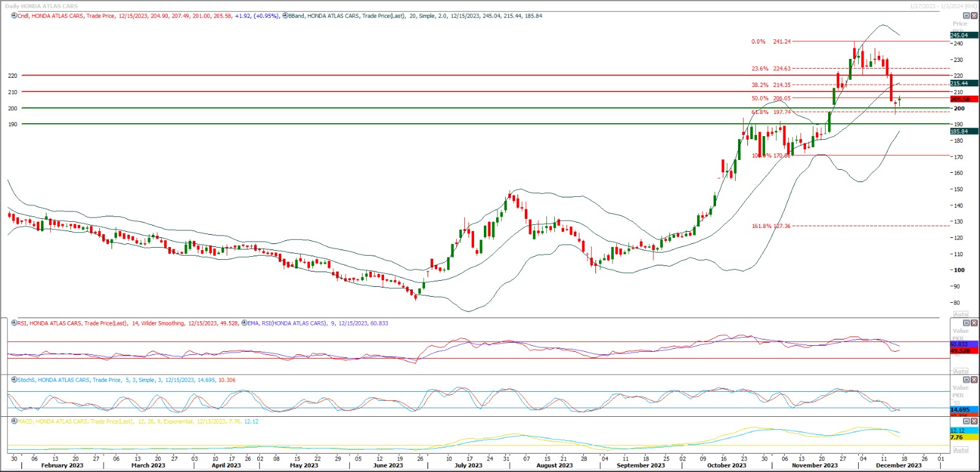Click December 2023 on the time axis
This screenshot has height=472, width=980.
point(899,465)
